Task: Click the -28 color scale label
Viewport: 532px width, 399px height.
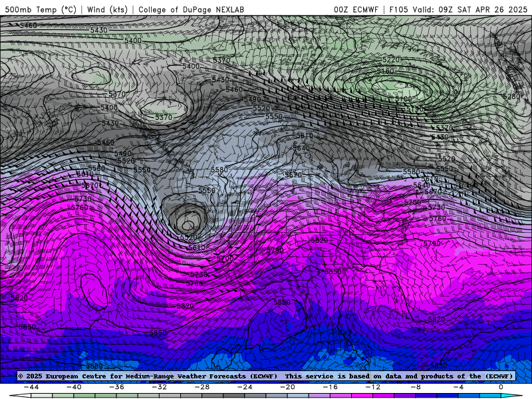Action: pos(202,387)
